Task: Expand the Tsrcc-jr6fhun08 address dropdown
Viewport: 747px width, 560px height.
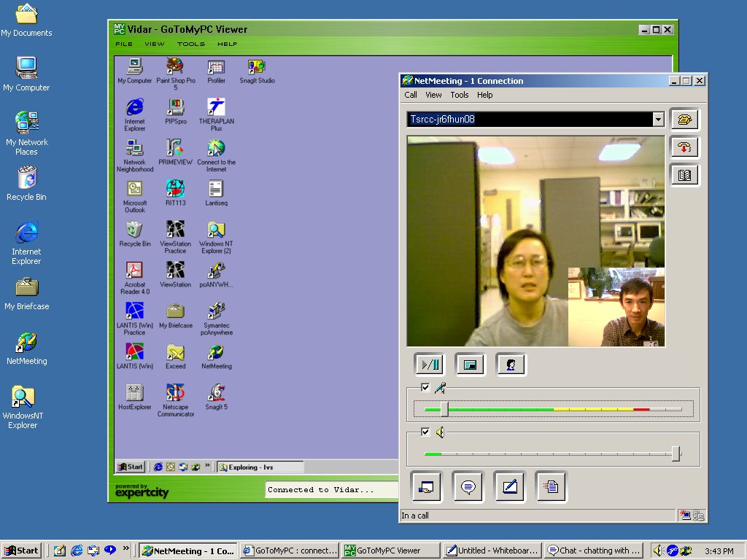Action: coord(658,120)
